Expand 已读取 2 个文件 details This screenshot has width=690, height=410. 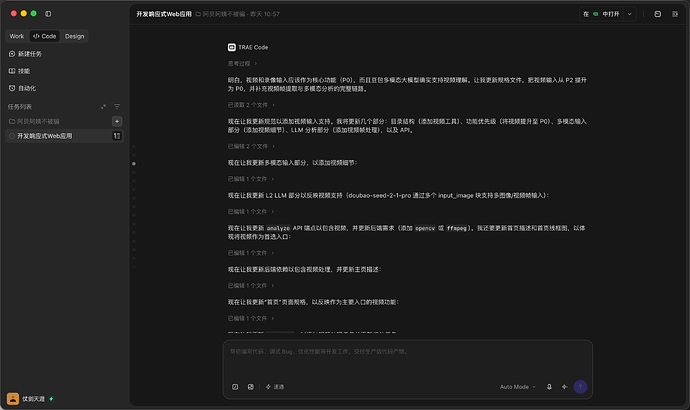click(251, 105)
